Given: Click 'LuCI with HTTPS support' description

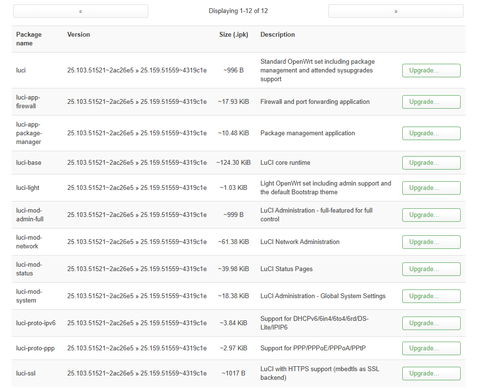Looking at the screenshot, I should (319, 373).
